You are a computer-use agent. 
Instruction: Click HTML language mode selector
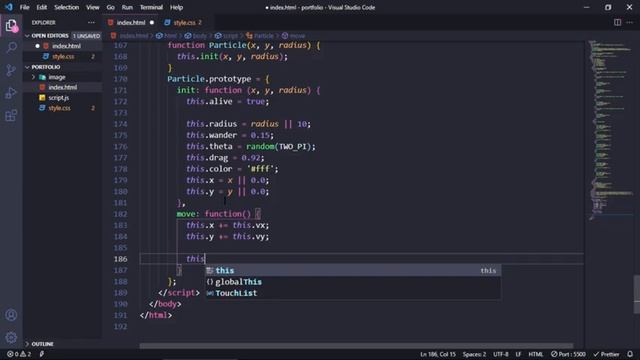click(x=536, y=354)
